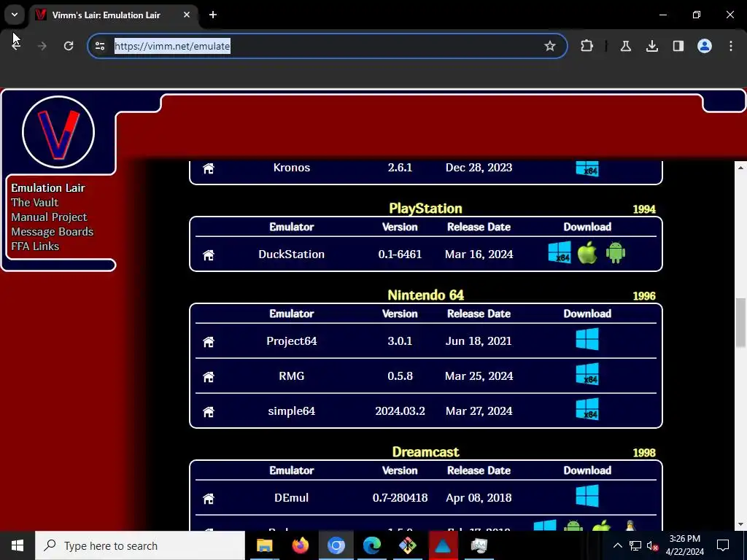The width and height of the screenshot is (747, 560).
Task: Open simple64 homepage house icon
Action: pyautogui.click(x=209, y=411)
